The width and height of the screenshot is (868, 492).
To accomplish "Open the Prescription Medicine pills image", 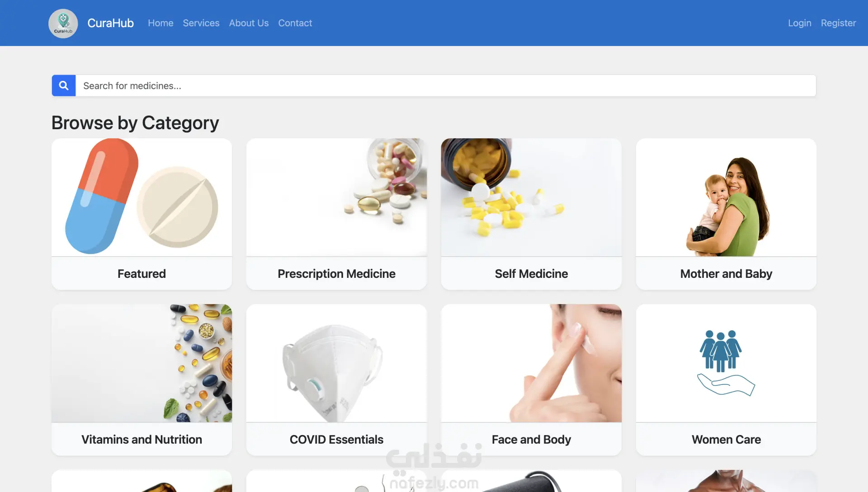I will 336,197.
